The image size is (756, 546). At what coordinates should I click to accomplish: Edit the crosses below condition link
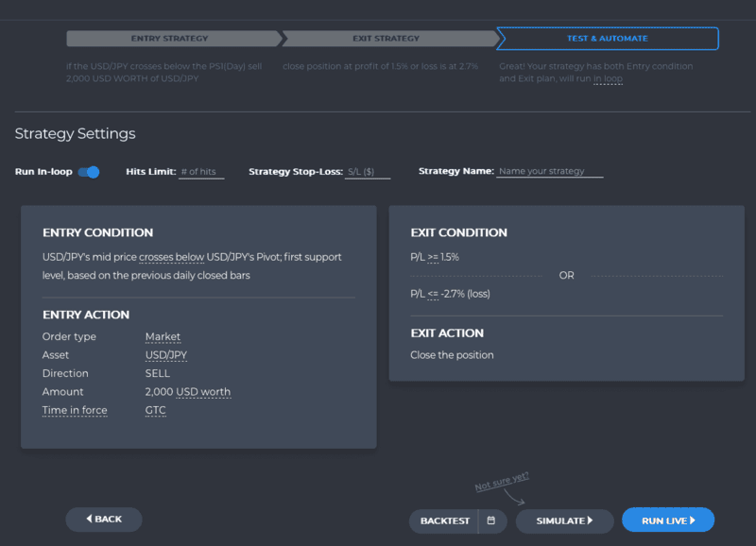pyautogui.click(x=171, y=256)
